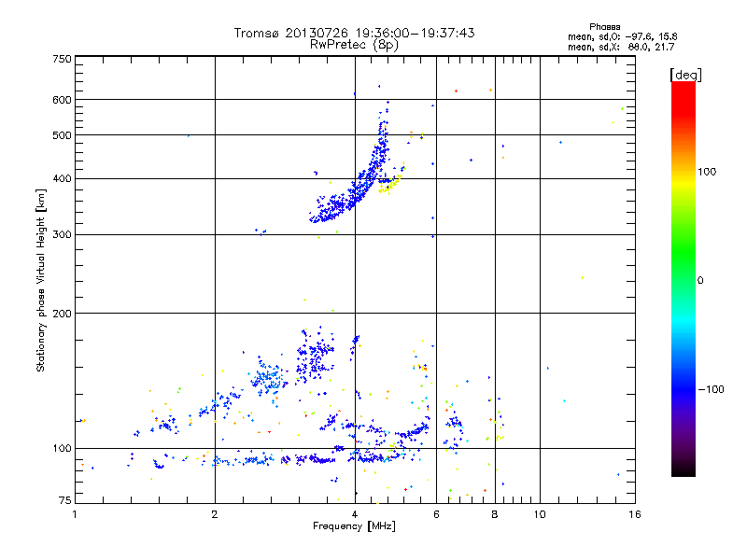
Task: Click the x-axis tick label '4'
Action: point(355,514)
